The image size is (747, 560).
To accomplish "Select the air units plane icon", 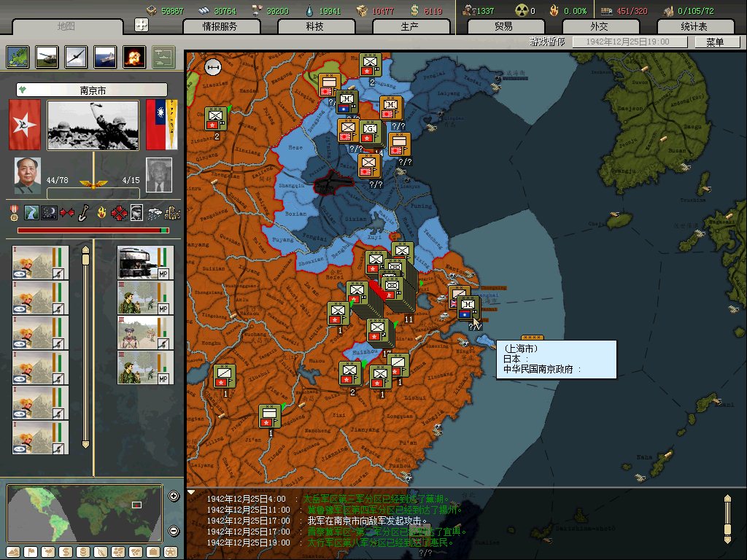I will [76, 57].
